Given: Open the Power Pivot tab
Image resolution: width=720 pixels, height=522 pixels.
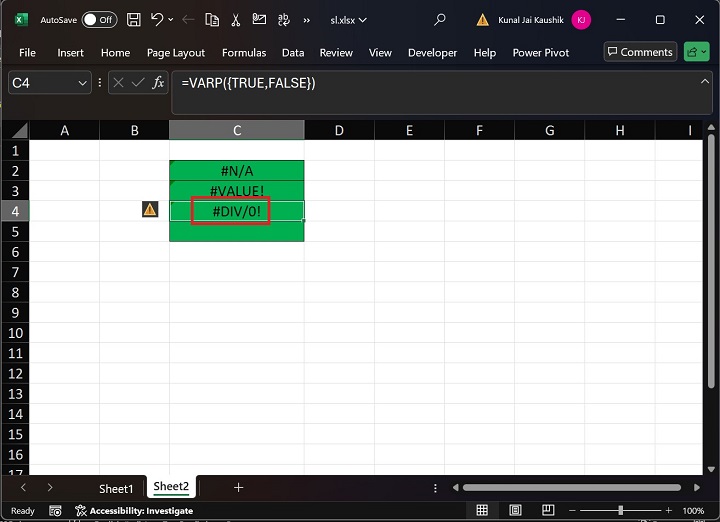Looking at the screenshot, I should [x=540, y=53].
